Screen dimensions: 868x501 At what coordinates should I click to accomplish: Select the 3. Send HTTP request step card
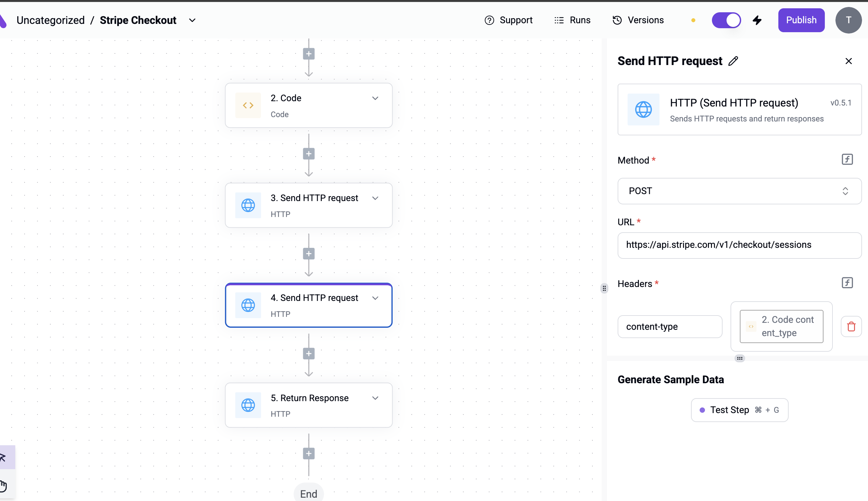[308, 205]
